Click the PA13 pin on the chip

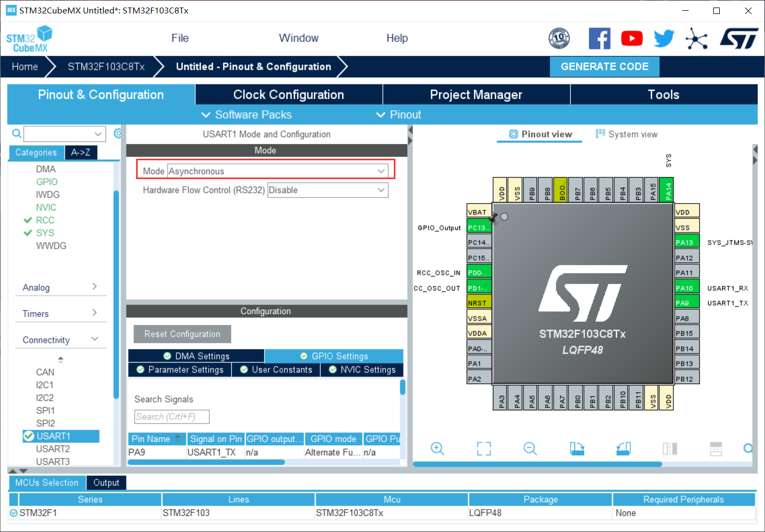pos(687,242)
